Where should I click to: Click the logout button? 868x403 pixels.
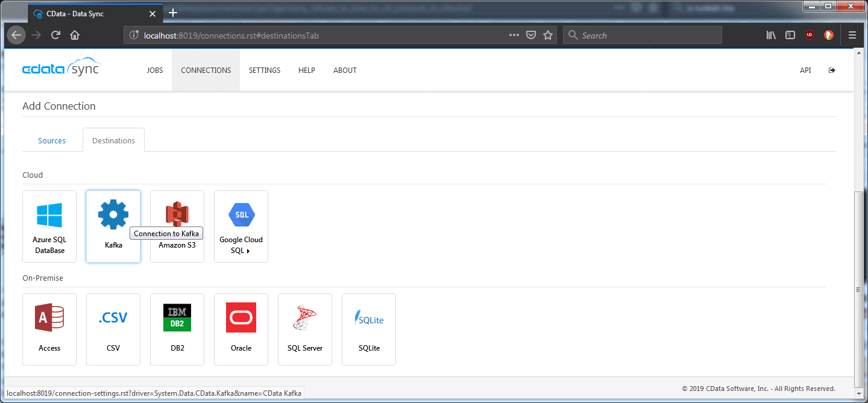coord(832,70)
